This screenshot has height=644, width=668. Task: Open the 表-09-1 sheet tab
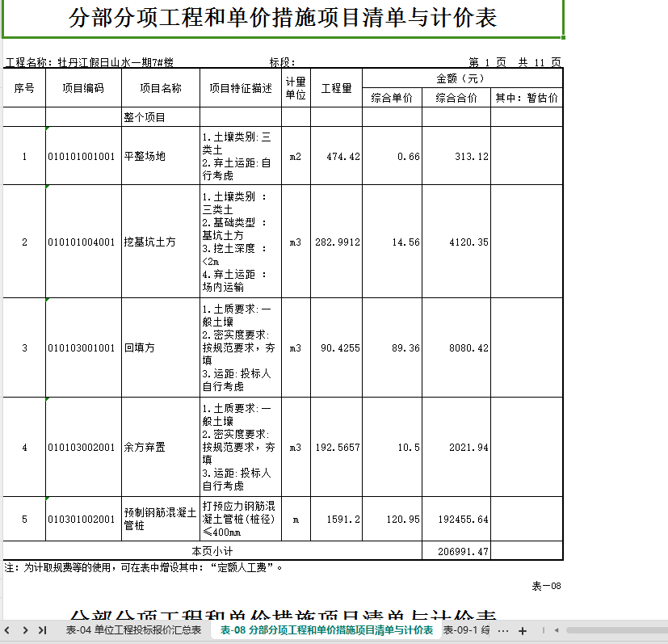pos(467,630)
